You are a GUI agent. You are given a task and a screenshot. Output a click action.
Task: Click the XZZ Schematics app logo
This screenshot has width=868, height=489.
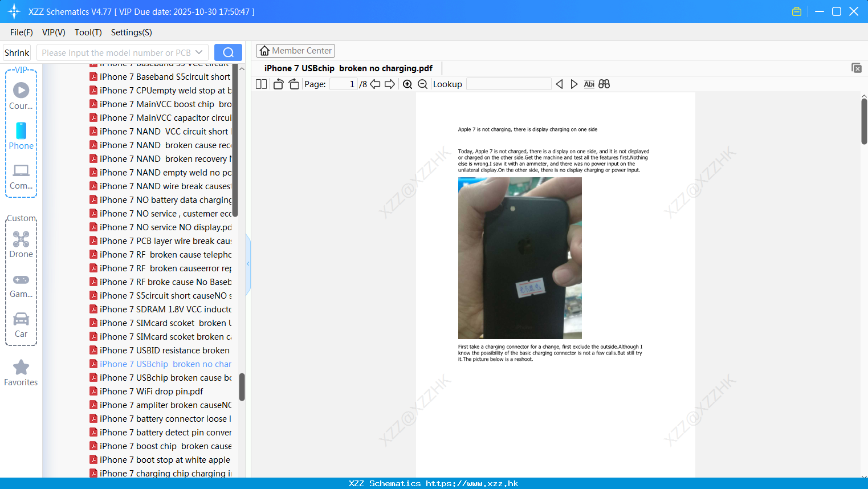(14, 11)
